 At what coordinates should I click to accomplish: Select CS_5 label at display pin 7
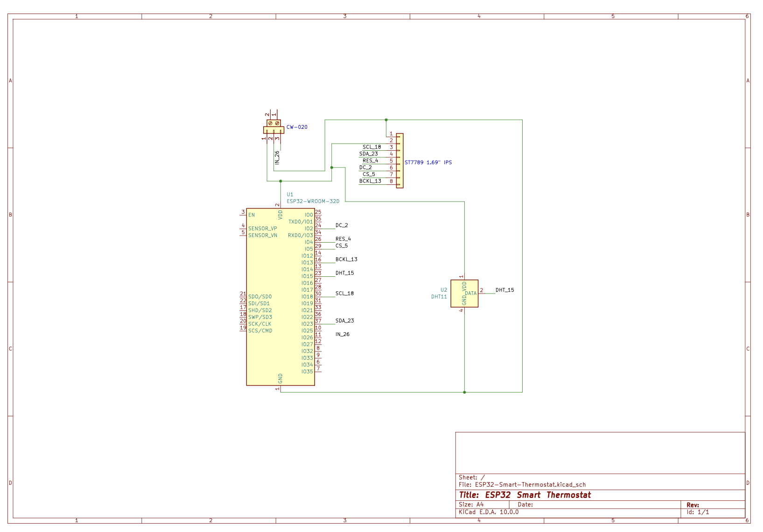pyautogui.click(x=369, y=175)
